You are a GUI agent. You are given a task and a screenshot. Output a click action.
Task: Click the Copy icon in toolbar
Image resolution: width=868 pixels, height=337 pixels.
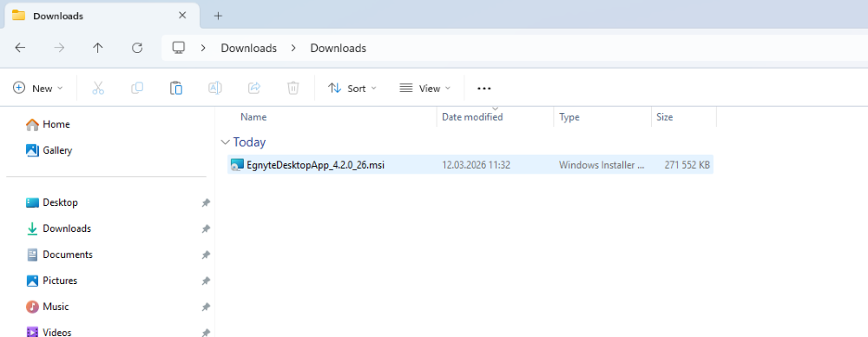(137, 88)
